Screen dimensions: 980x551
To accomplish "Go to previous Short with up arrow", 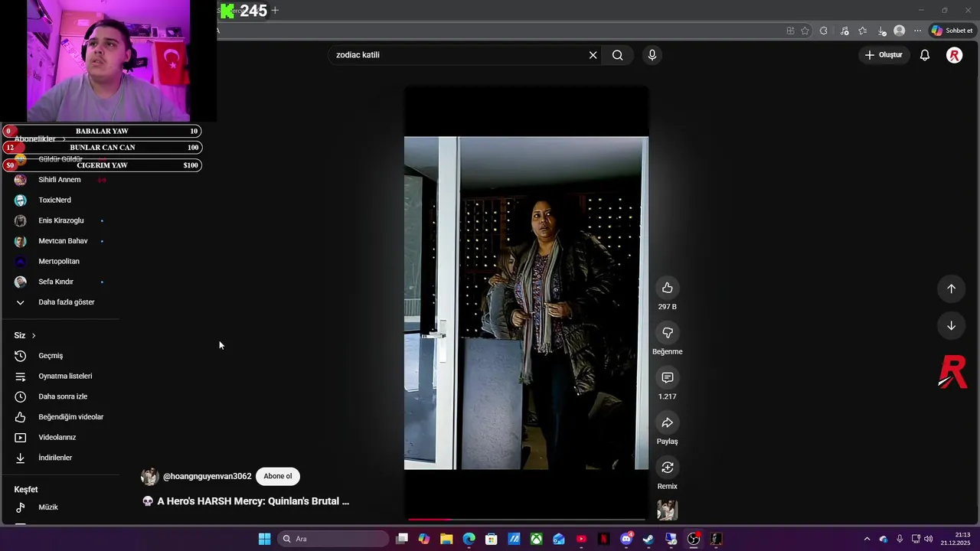I will [x=951, y=289].
